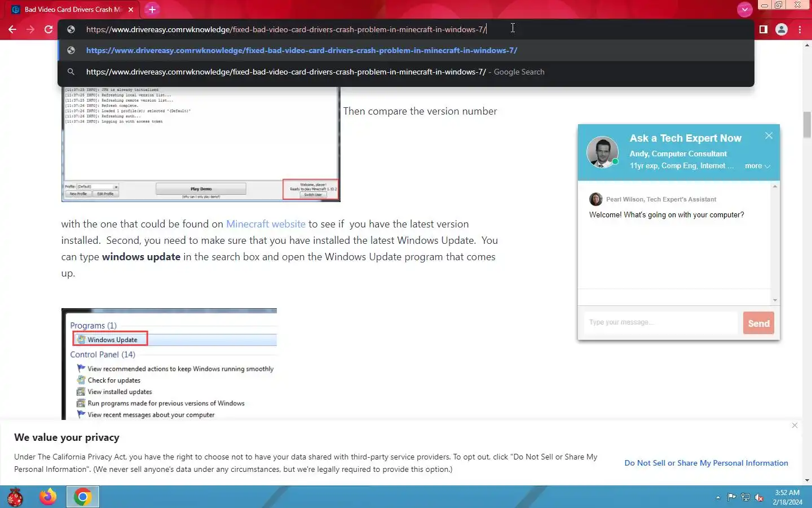
Task: Click the bold 'windows update' text
Action: (x=141, y=257)
